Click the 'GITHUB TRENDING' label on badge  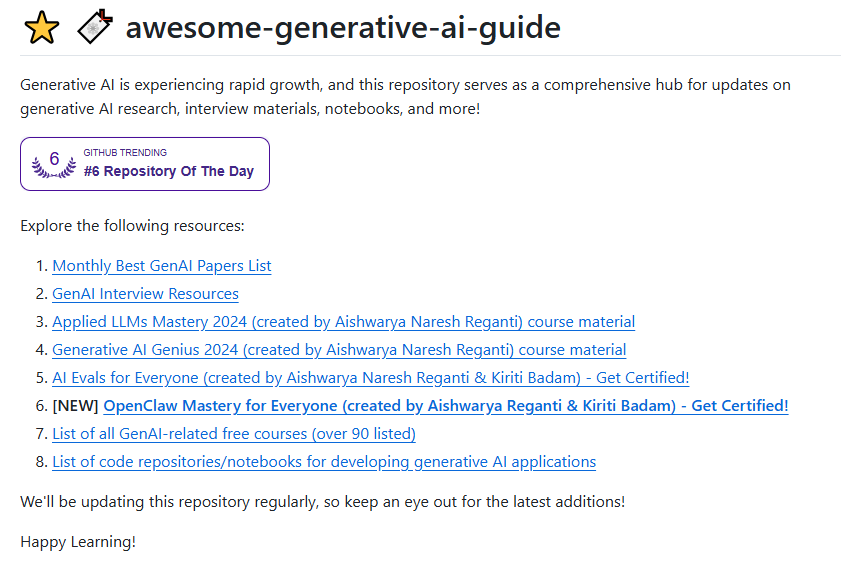click(x=125, y=153)
